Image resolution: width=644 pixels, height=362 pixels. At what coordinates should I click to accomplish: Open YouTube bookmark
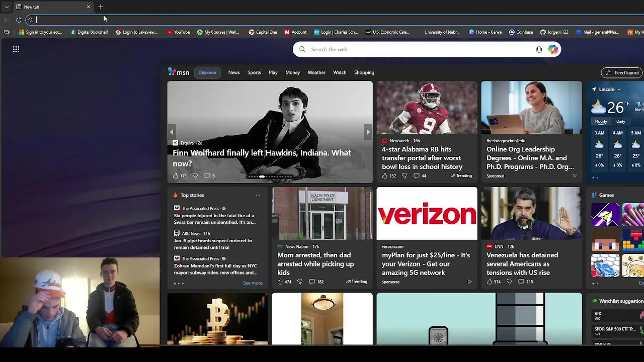point(179,32)
